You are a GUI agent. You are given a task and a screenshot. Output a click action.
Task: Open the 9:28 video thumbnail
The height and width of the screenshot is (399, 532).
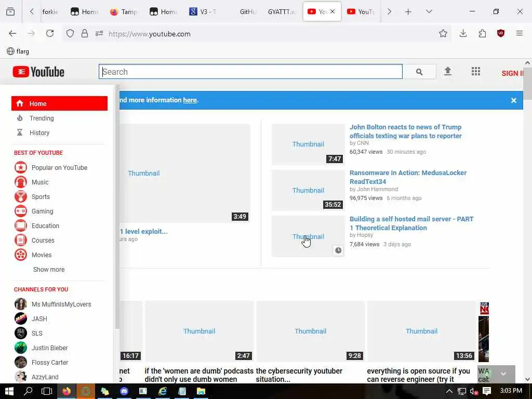pyautogui.click(x=311, y=331)
